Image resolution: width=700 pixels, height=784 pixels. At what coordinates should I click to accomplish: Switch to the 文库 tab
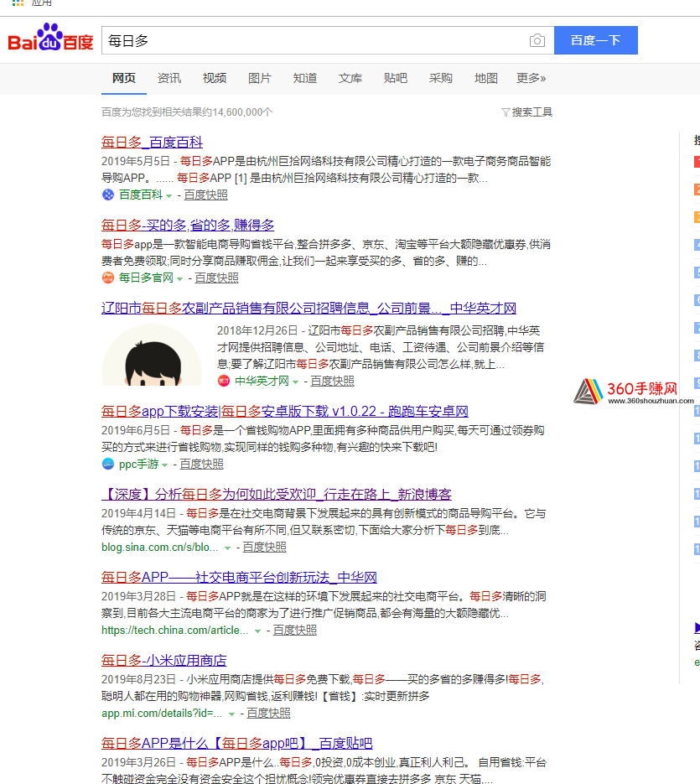click(350, 78)
